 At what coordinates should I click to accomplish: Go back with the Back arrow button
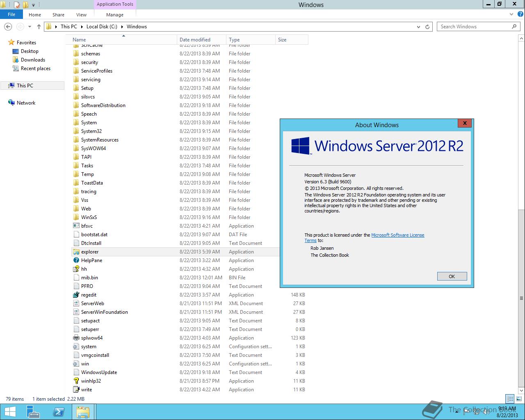click(x=8, y=27)
